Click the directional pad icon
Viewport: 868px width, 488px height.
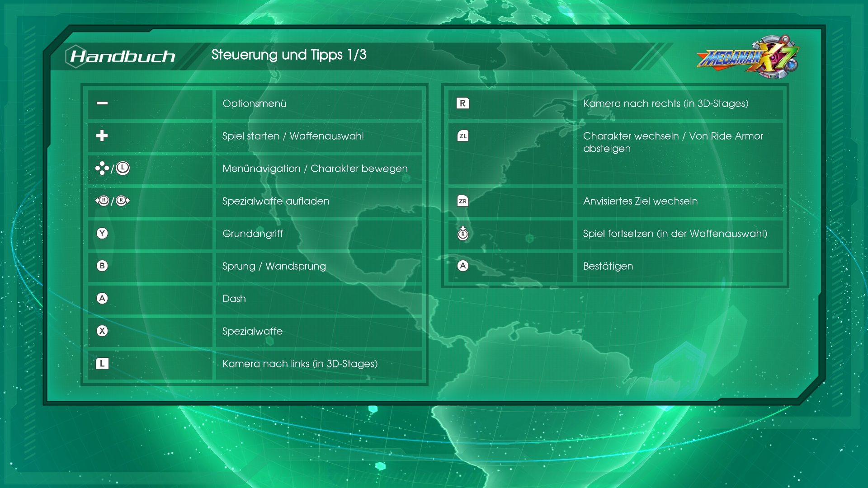pyautogui.click(x=102, y=168)
